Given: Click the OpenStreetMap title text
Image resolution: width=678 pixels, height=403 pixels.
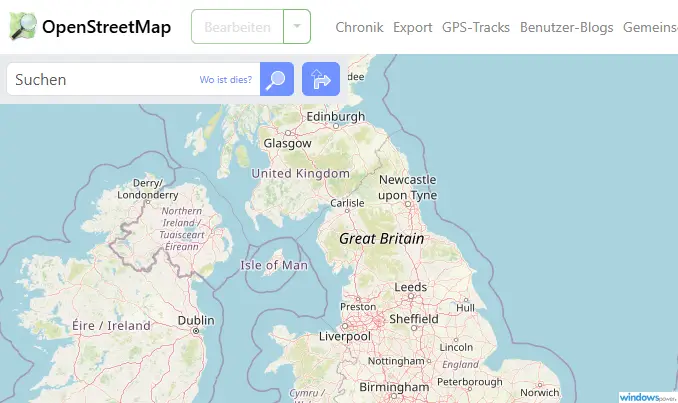Looking at the screenshot, I should (x=106, y=27).
